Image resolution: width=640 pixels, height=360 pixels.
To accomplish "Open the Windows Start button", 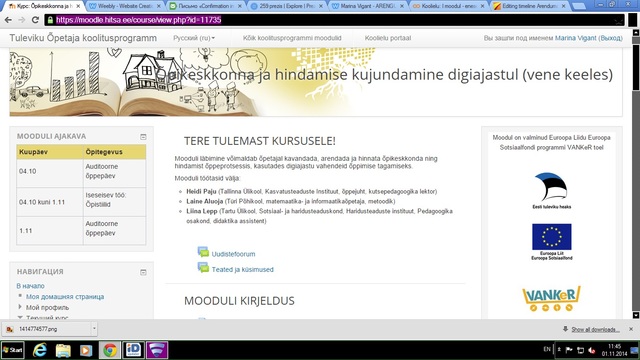I will [13, 350].
